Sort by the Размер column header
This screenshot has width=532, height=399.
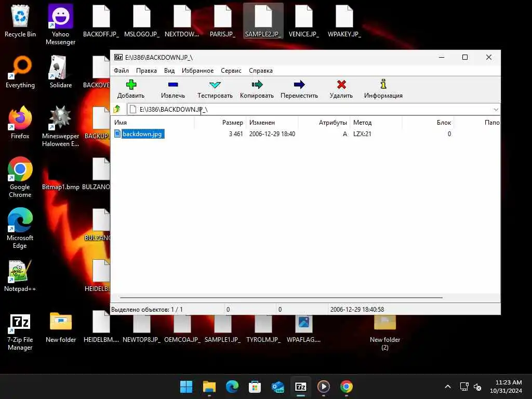click(x=220, y=123)
